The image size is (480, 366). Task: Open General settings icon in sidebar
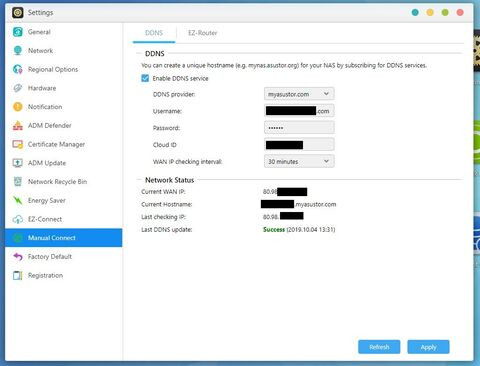coord(18,32)
